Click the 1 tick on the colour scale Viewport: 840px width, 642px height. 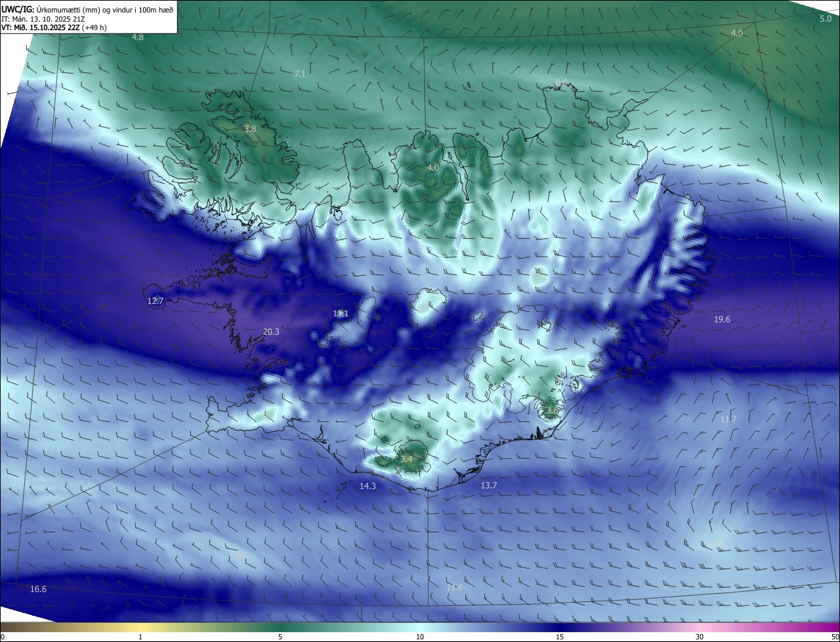140,637
